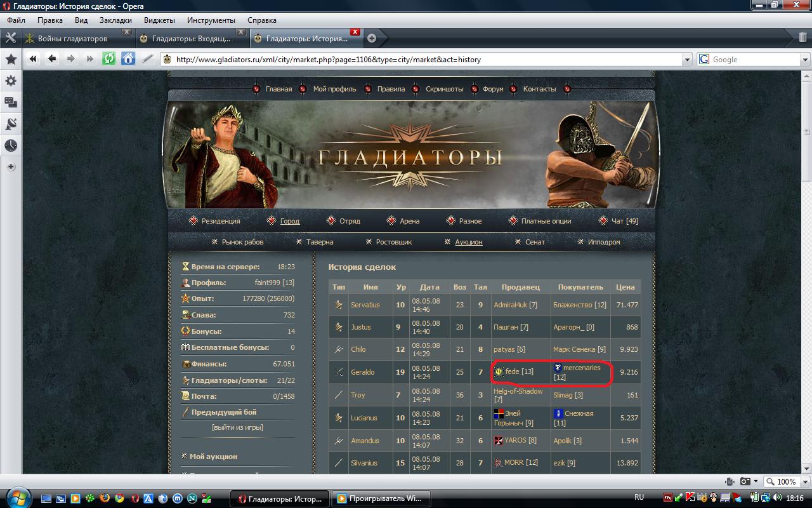The image size is (812, 508).
Task: Open Мой аукцион sidebar link
Action: [x=213, y=457]
